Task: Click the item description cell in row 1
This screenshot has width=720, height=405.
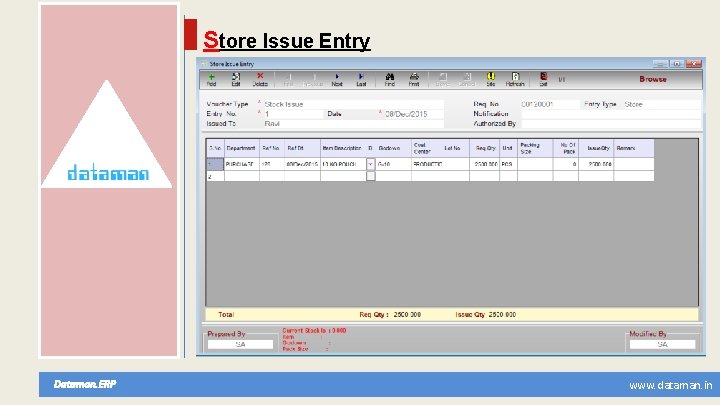Action: [343, 164]
